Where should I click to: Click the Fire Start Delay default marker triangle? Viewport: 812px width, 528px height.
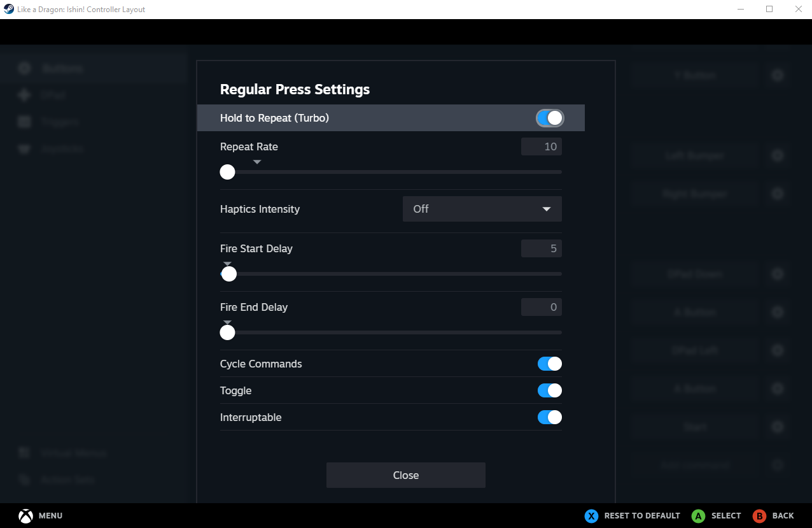pos(228,264)
